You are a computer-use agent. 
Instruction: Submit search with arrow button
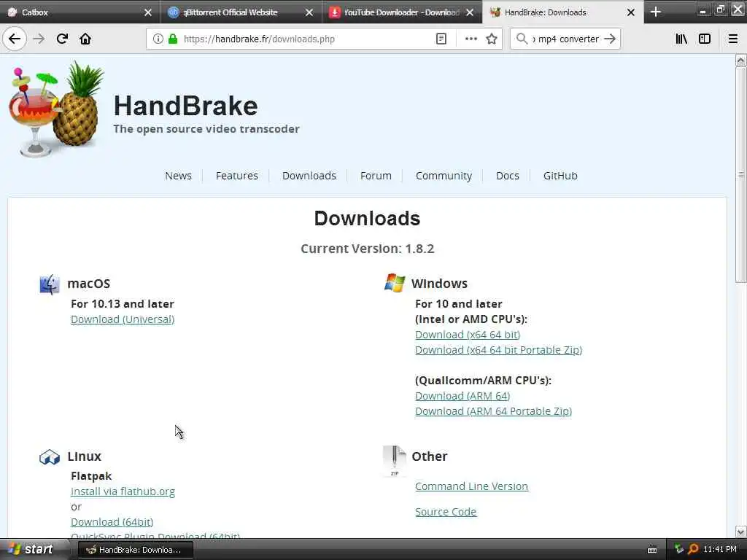pyautogui.click(x=610, y=39)
